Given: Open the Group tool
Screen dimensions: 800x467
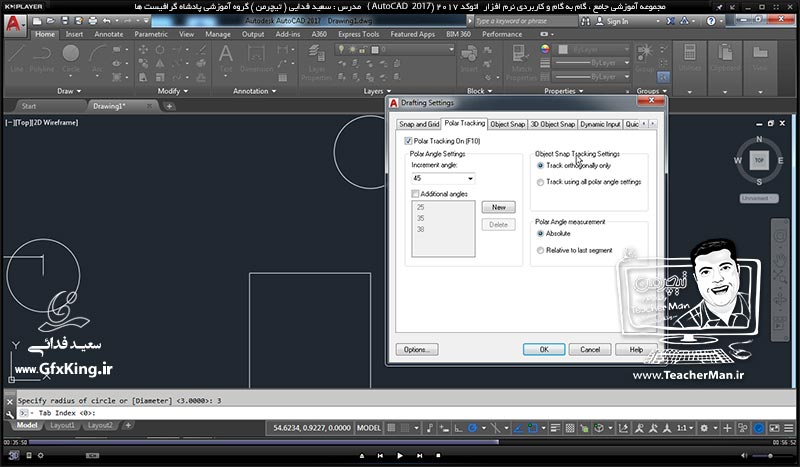Looking at the screenshot, I should [644, 58].
